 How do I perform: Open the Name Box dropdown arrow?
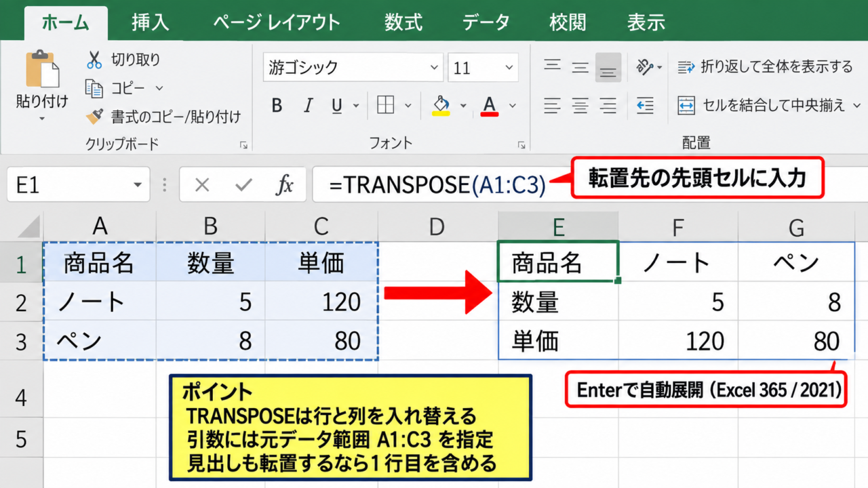click(138, 185)
